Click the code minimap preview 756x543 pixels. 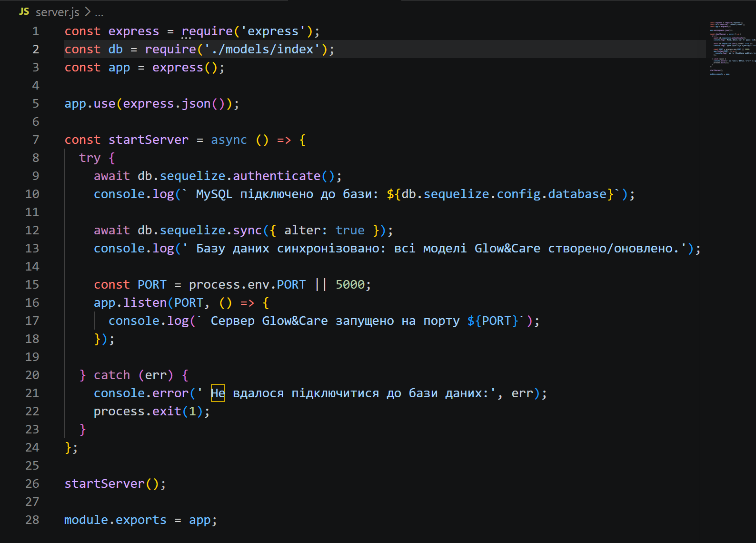732,49
